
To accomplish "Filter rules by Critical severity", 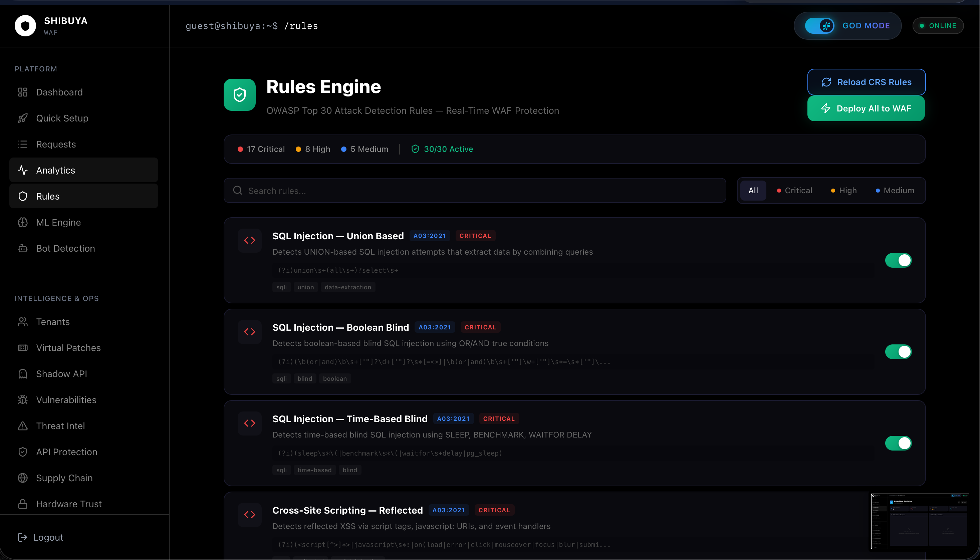I will tap(794, 191).
